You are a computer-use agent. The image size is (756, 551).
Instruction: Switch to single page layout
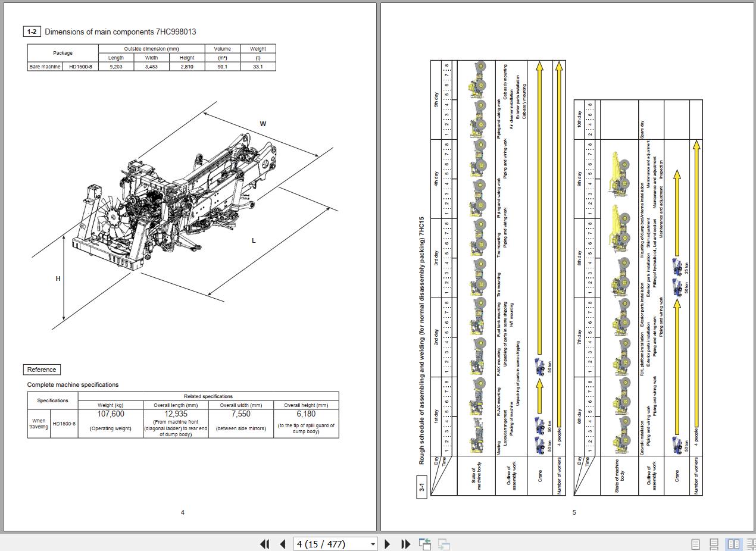point(695,544)
